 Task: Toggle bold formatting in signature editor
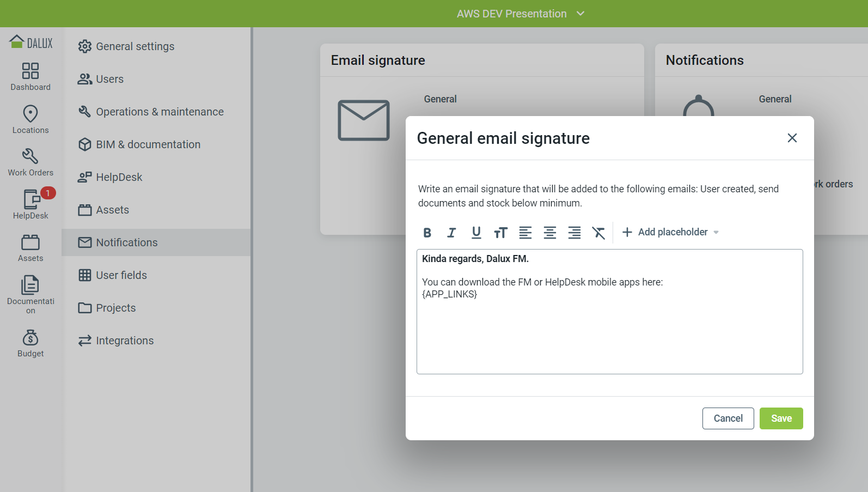427,233
